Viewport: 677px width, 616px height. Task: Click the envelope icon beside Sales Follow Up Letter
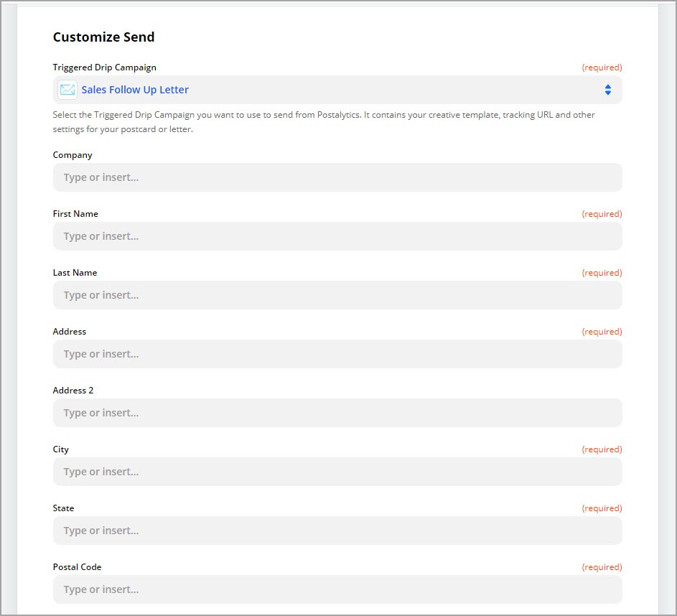pyautogui.click(x=67, y=90)
